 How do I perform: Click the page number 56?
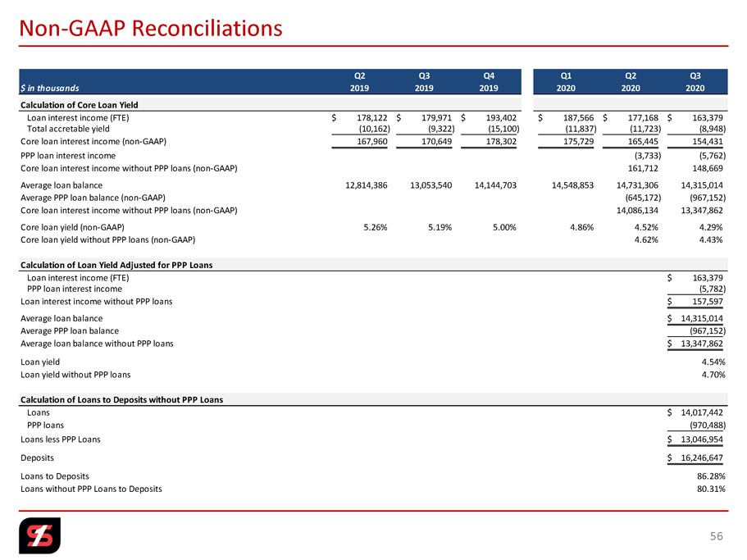tap(716, 536)
